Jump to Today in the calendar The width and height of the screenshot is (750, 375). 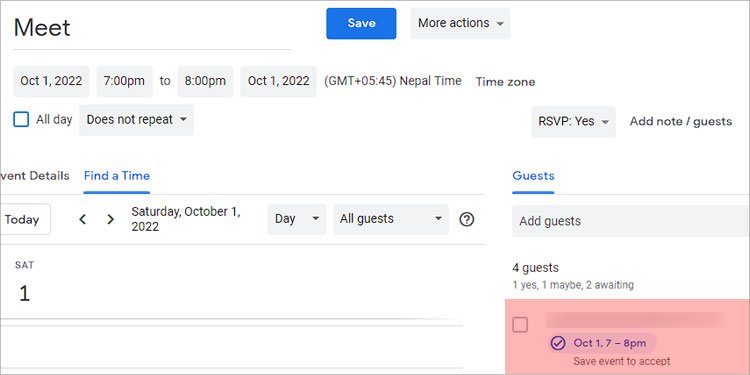(x=24, y=220)
